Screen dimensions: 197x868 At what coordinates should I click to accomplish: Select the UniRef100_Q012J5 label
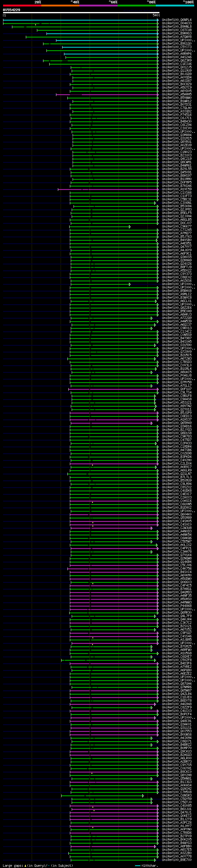coord(176,67)
